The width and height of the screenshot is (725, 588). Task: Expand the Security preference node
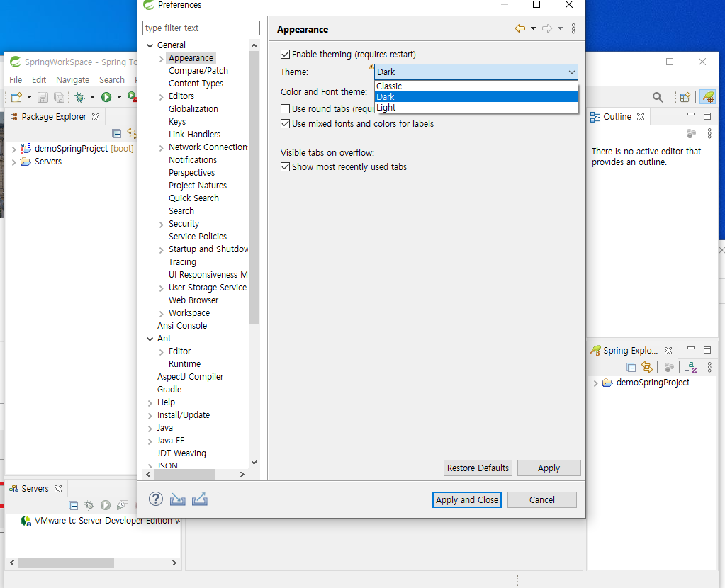(x=161, y=225)
